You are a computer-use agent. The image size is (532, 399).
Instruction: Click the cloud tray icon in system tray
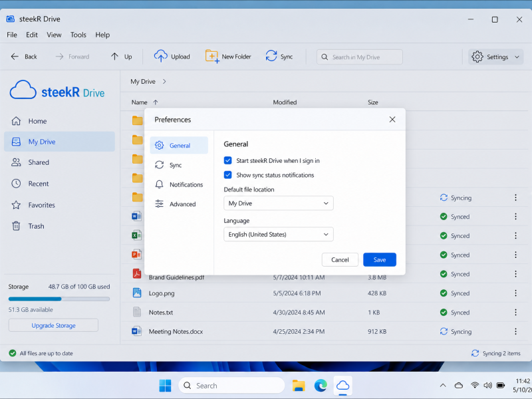(459, 386)
